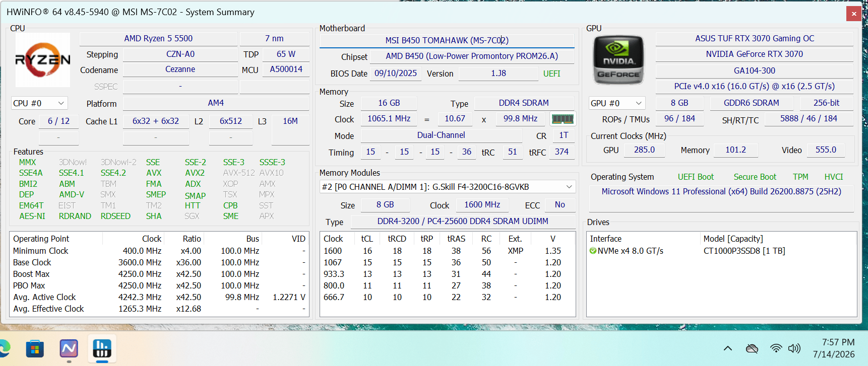The height and width of the screenshot is (366, 868).
Task: Click the PCIe v4.0 x16 link field
Action: click(x=755, y=86)
